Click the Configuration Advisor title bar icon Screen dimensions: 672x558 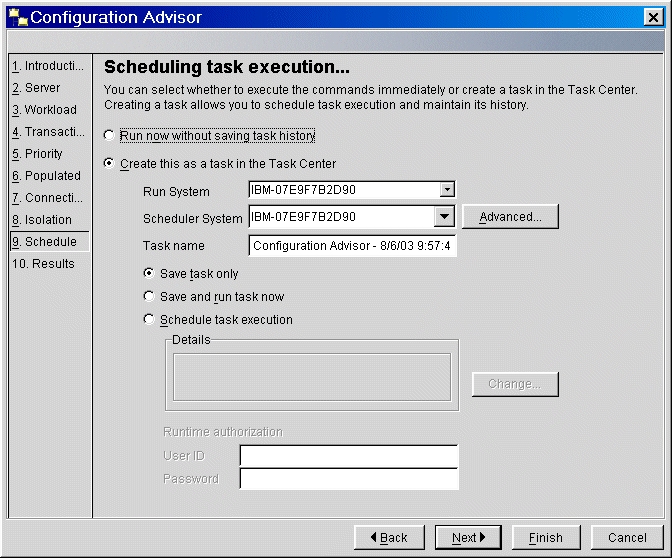click(15, 17)
